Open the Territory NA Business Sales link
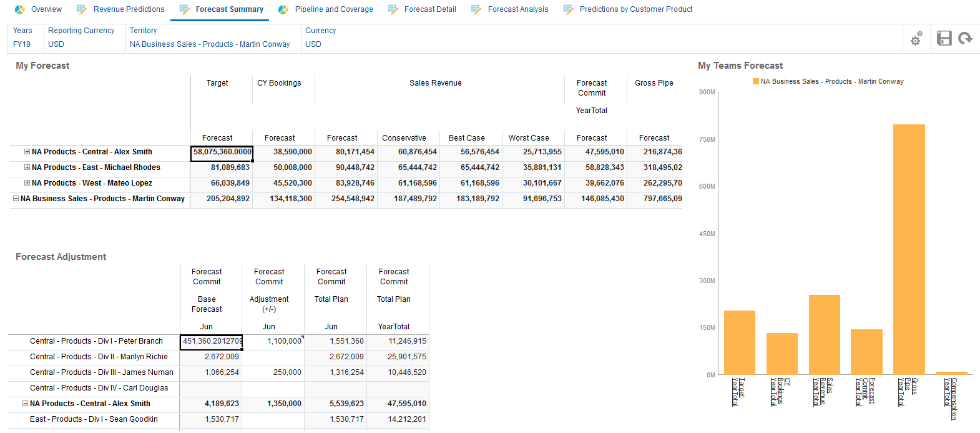This screenshot has height=433, width=980. pyautogui.click(x=210, y=44)
